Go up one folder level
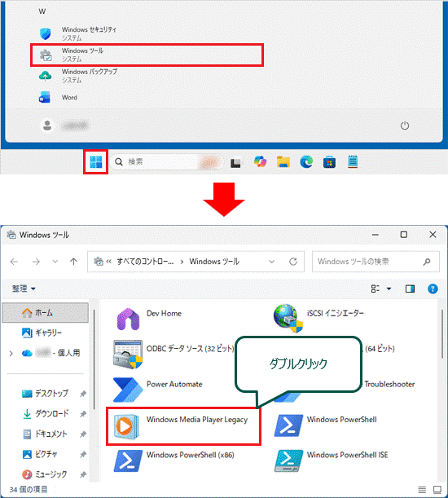448x498 pixels. [73, 262]
